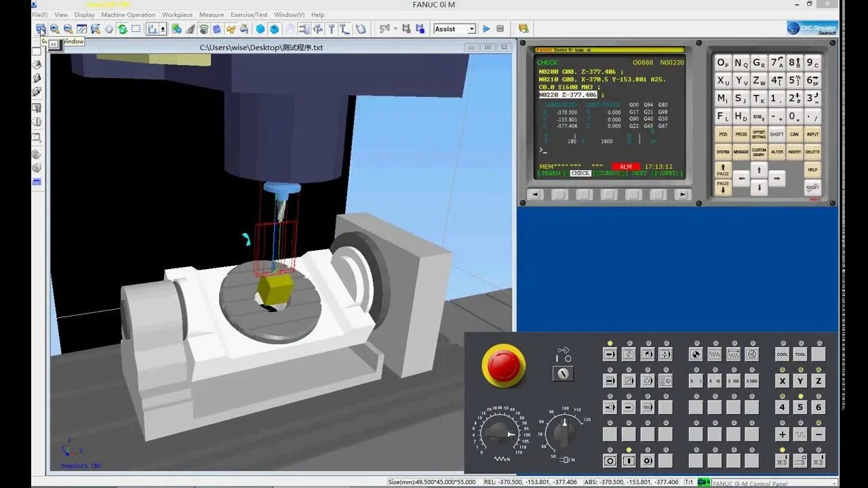Click the INPUT key on the keypad
Image resolution: width=868 pixels, height=488 pixels.
pos(812,134)
